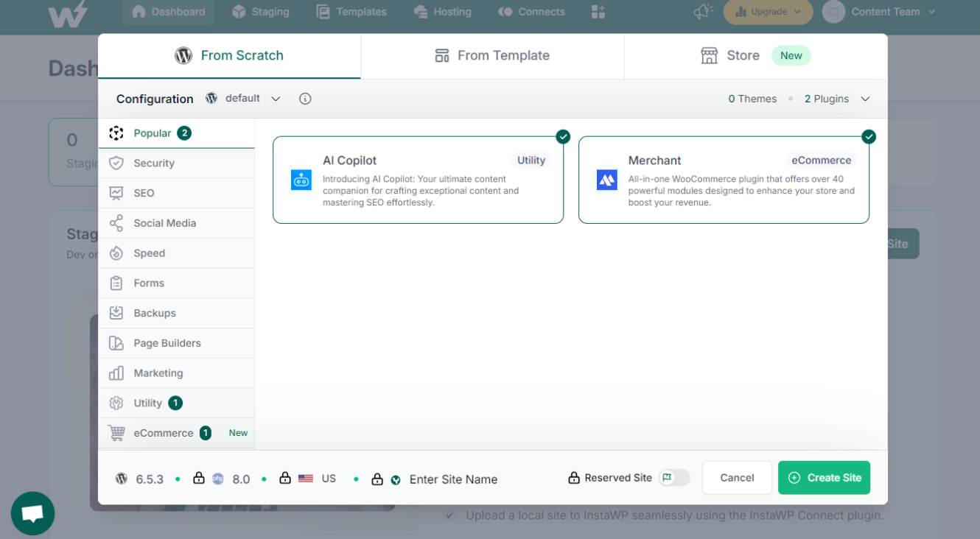Viewport: 980px width, 539px height.
Task: Click the eCommerce tag on Merchant
Action: click(x=821, y=161)
